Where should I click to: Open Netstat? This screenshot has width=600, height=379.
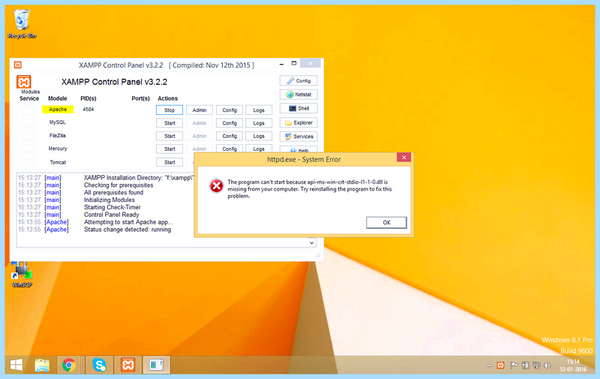298,95
